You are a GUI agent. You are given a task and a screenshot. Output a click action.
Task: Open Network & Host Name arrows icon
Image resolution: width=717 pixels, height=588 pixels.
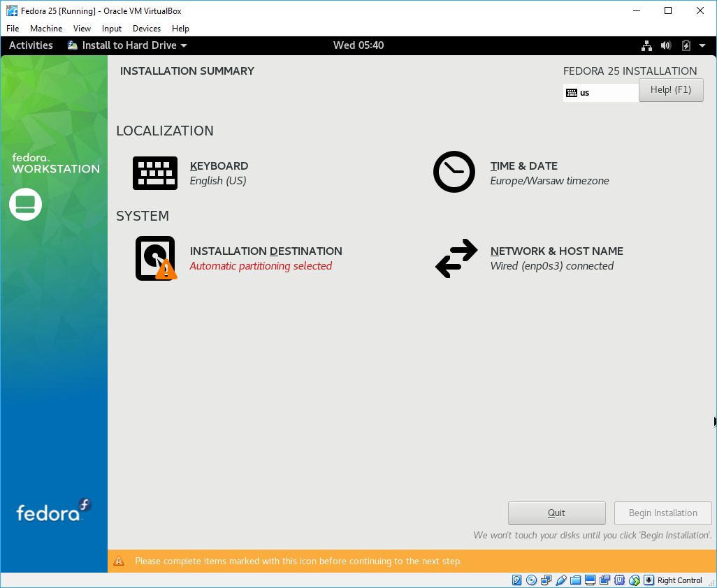coord(456,258)
